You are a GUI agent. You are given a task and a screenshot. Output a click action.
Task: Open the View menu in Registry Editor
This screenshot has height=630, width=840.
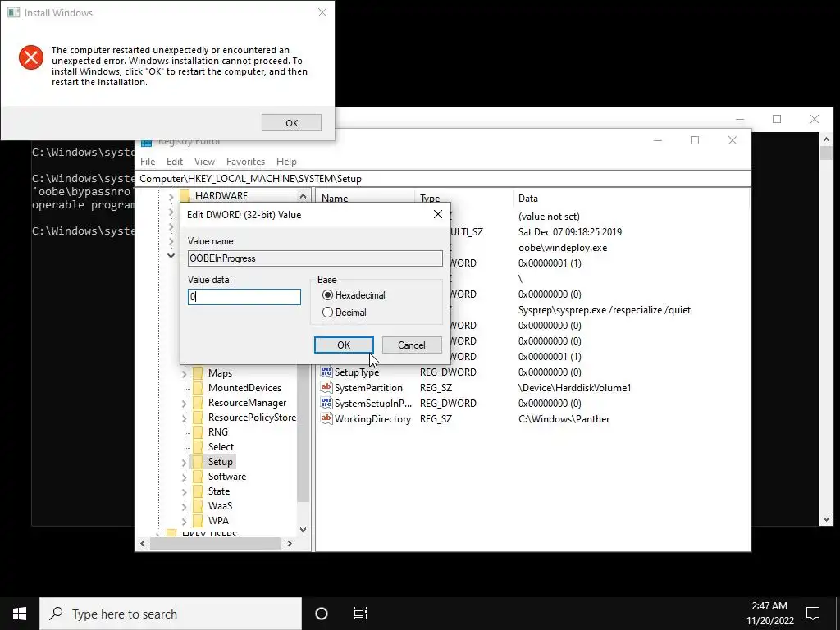pyautogui.click(x=204, y=162)
